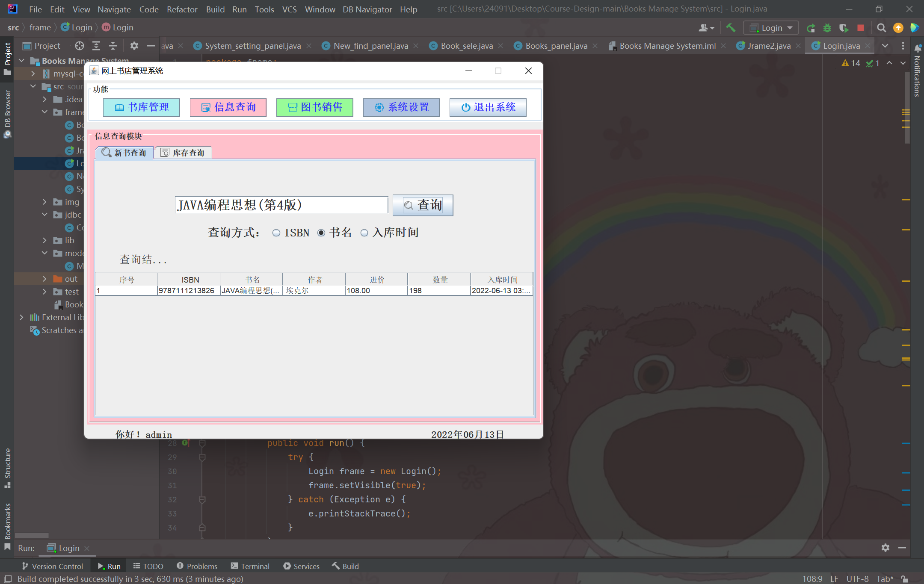
Task: Click the 书库管理 (Library Management) icon
Action: [141, 107]
